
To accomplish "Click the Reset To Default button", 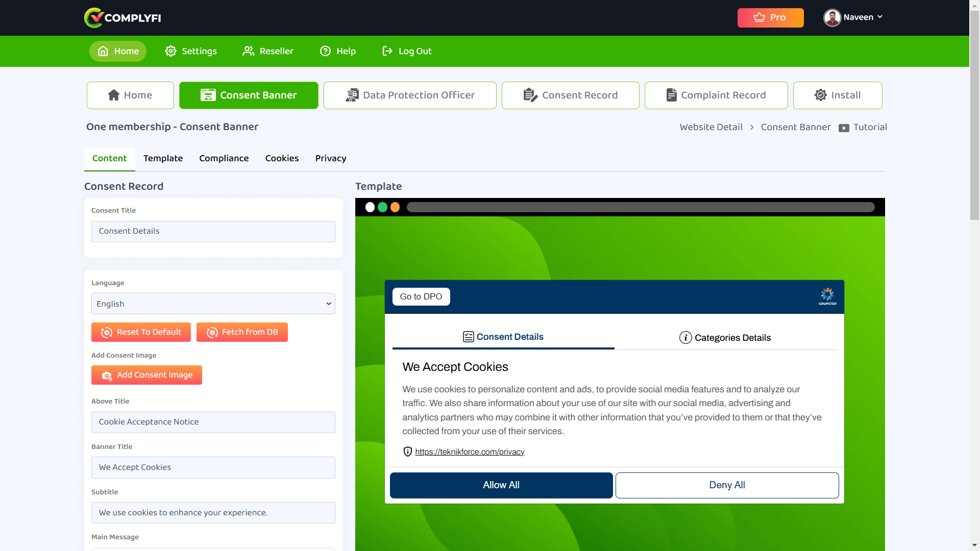I will pyautogui.click(x=141, y=332).
